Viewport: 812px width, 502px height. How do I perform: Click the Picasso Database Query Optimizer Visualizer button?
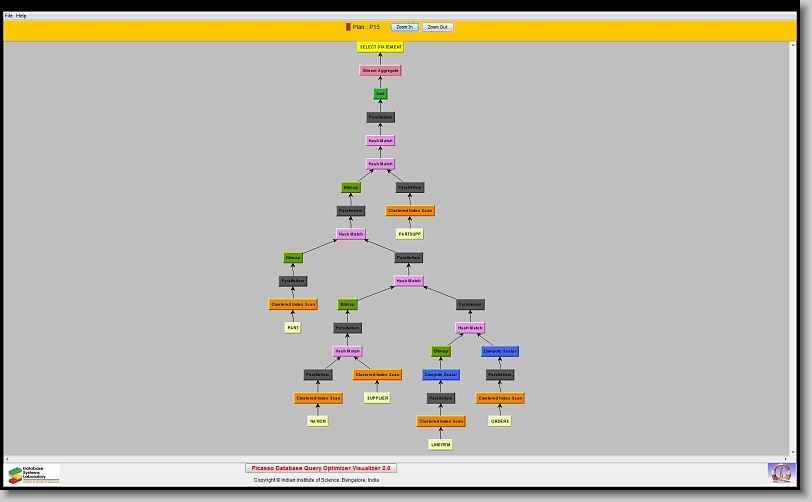click(321, 468)
